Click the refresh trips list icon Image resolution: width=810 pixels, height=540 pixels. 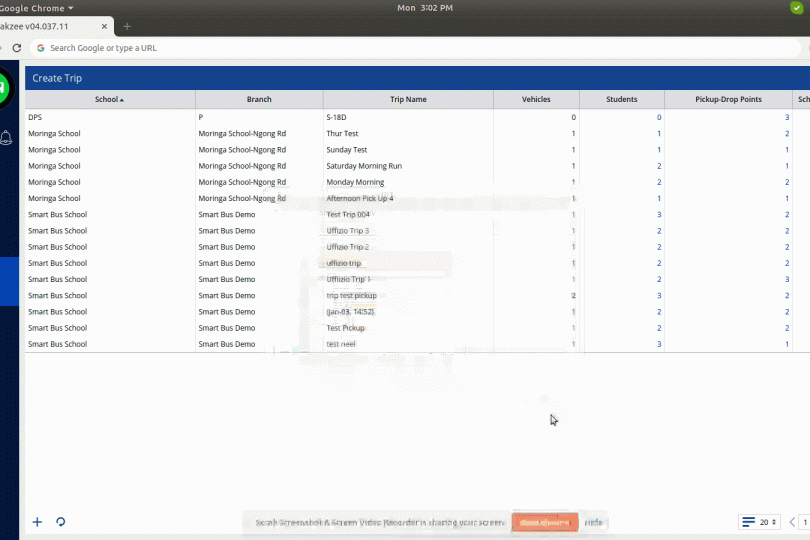coord(61,521)
